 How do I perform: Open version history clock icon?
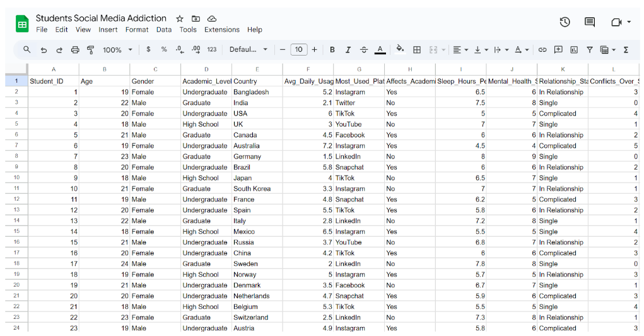(x=565, y=22)
